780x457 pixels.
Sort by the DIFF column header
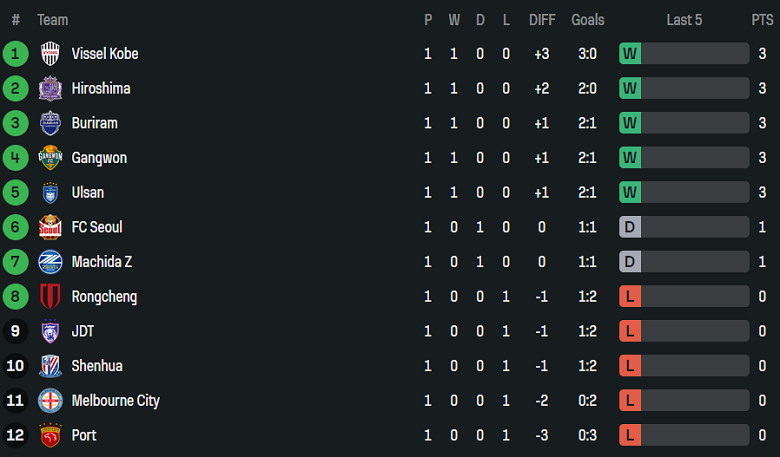coord(542,20)
